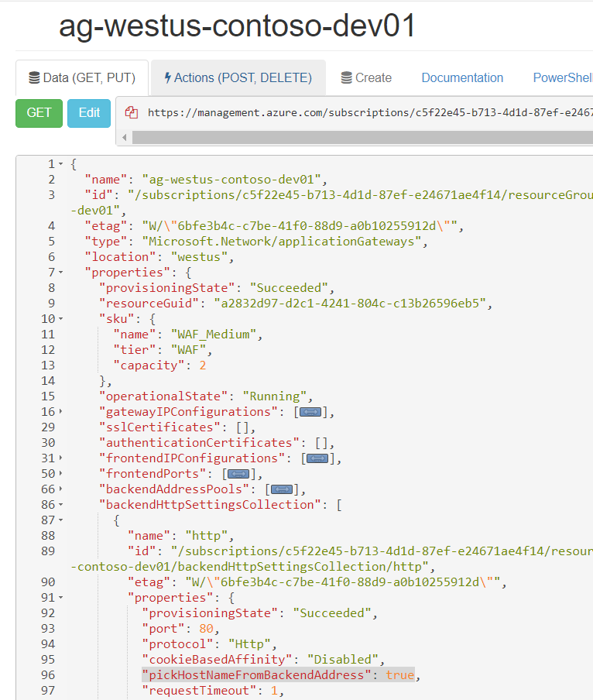Screen dimensions: 593x700
Task: Click the "Http" protocol value
Action: point(249,643)
